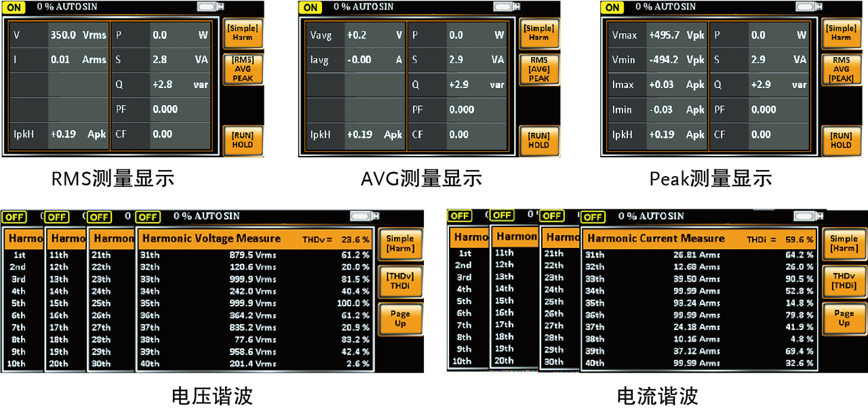Click the USB status icon in AVG screen
868x408 pixels.
tap(507, 7)
